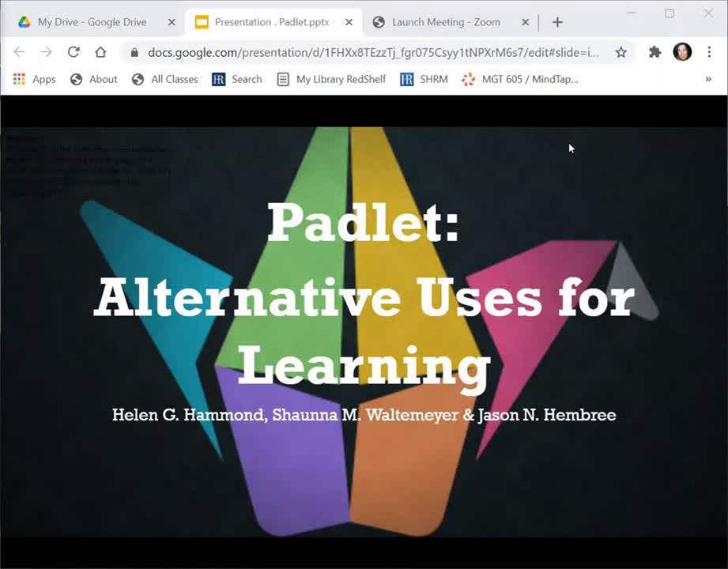
Task: Open the Search bookmark
Action: pos(237,79)
